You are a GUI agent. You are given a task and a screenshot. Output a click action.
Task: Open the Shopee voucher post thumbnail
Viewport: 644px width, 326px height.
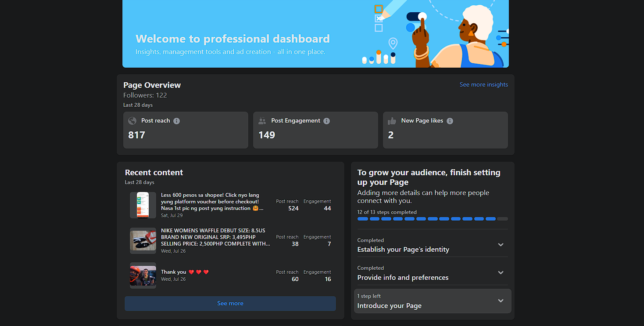143,205
